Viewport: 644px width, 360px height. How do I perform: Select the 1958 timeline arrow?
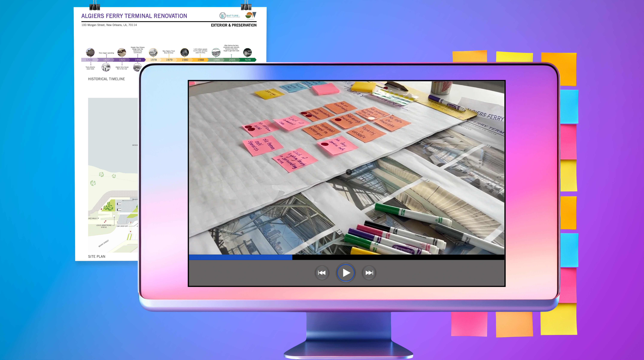point(138,60)
